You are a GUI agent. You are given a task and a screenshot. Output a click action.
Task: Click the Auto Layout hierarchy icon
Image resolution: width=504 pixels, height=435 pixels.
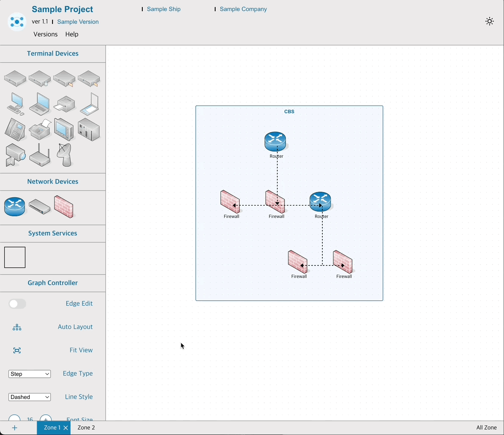[x=17, y=327]
